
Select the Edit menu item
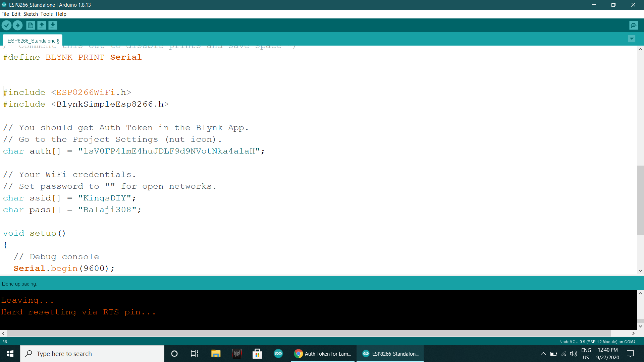pyautogui.click(x=15, y=14)
